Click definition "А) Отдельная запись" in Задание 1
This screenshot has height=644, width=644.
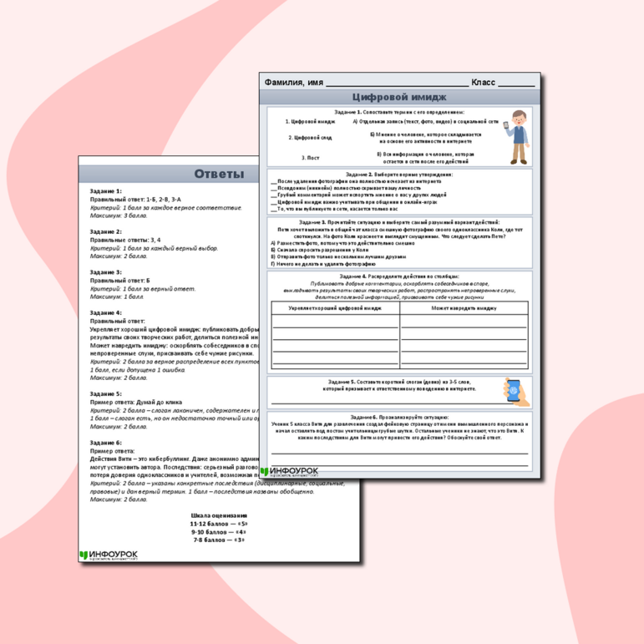[x=425, y=122]
